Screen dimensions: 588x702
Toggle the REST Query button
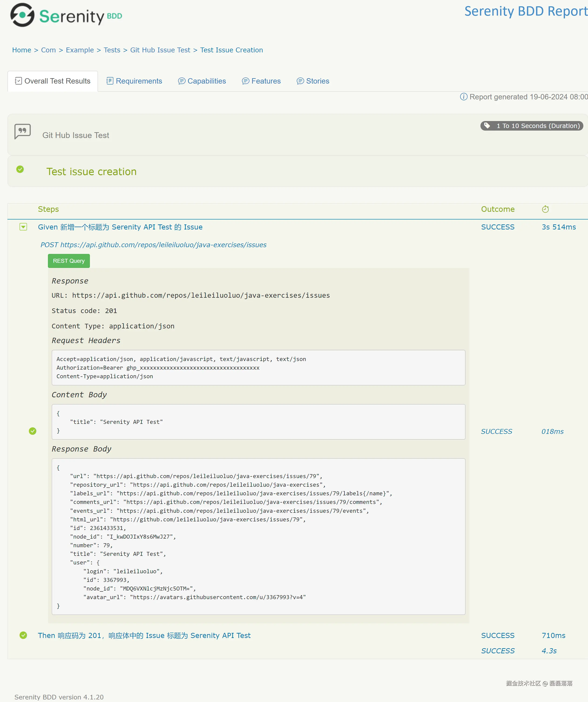tap(69, 261)
